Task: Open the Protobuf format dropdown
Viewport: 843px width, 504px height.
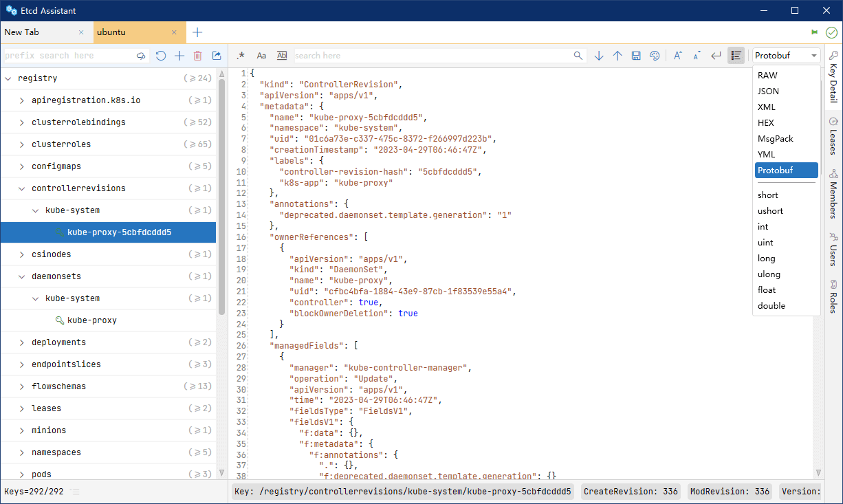Action: pos(787,56)
